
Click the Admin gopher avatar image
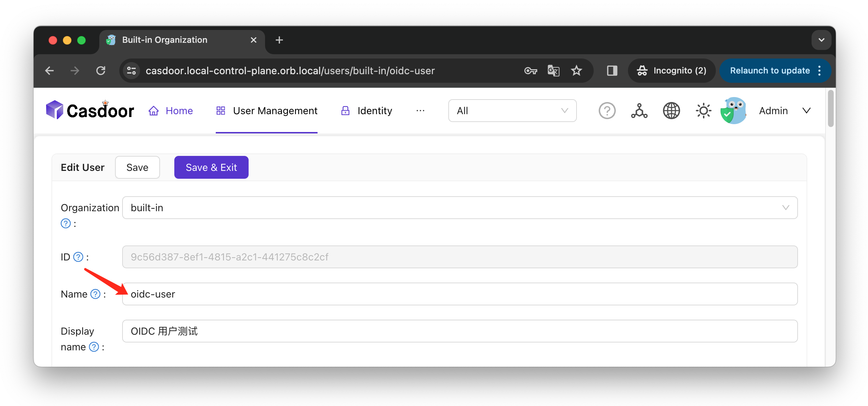pos(733,111)
